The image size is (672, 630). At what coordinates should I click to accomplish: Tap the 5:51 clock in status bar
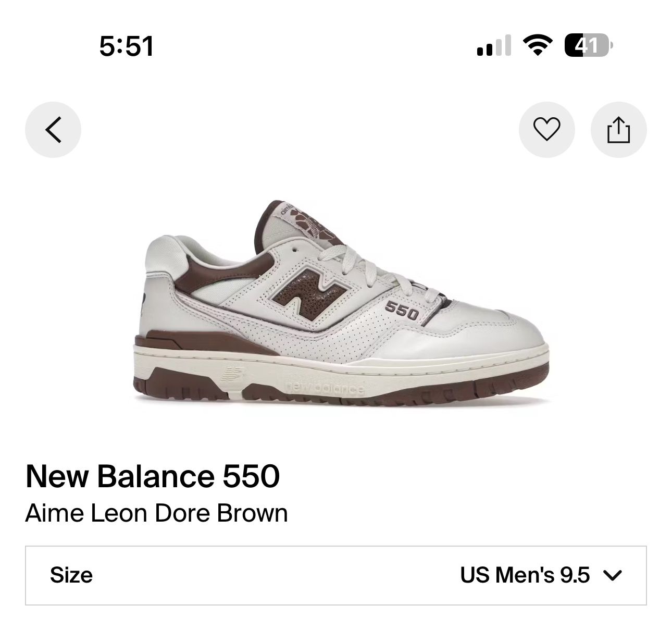point(126,46)
